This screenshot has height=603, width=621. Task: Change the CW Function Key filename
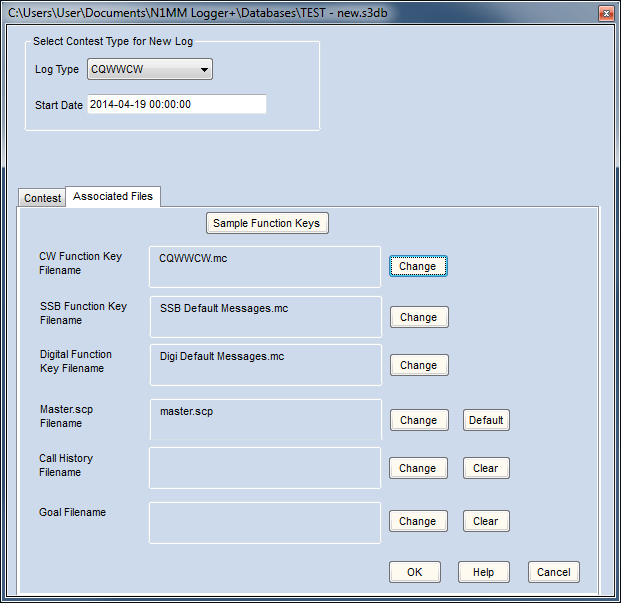pos(418,266)
